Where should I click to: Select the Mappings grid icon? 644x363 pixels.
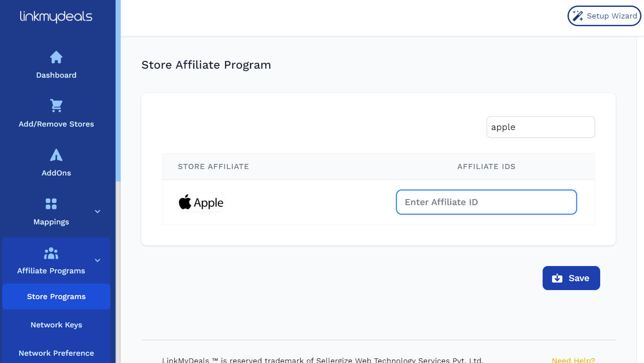pyautogui.click(x=51, y=203)
